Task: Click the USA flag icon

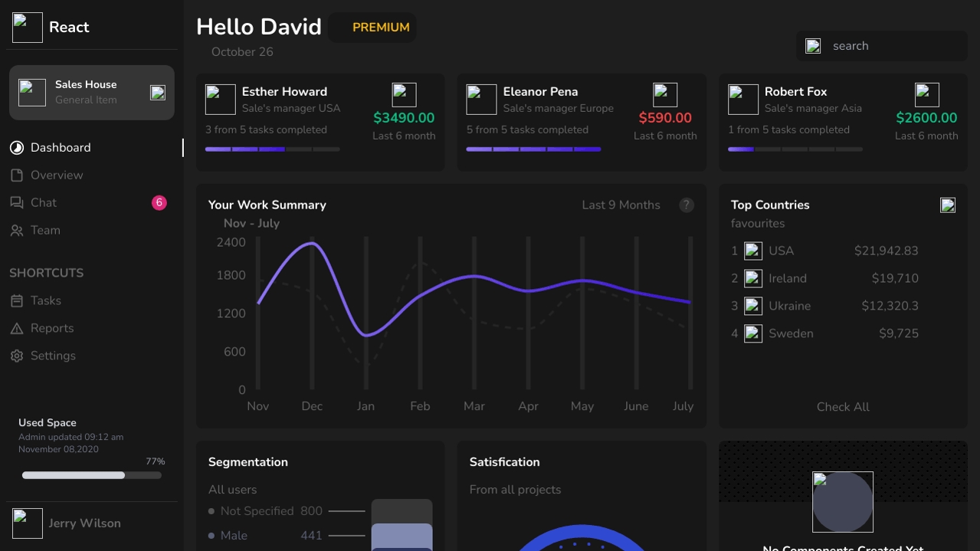Action: pos(753,251)
